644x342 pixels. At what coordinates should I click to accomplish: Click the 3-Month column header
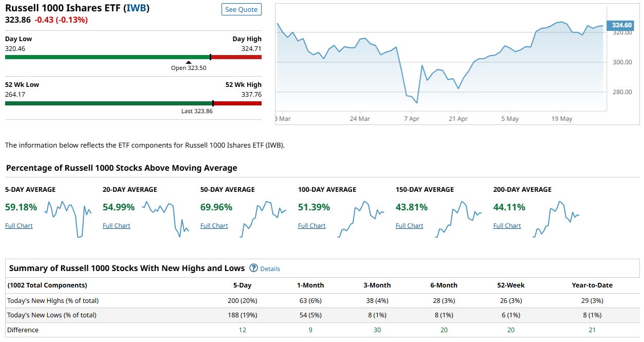377,285
